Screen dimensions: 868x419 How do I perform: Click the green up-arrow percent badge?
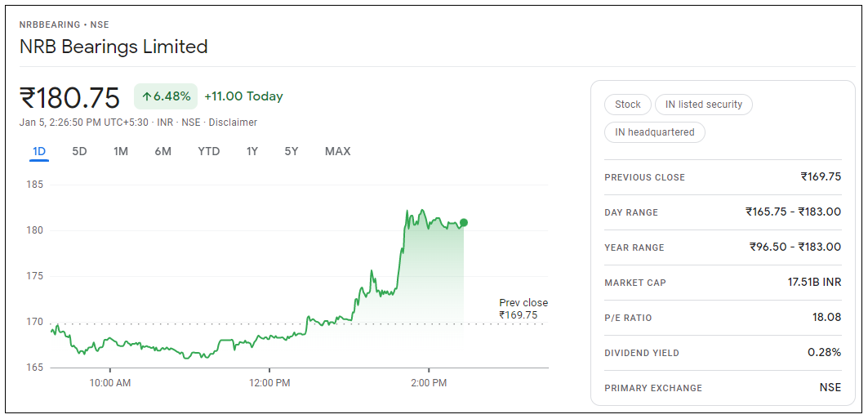(166, 96)
